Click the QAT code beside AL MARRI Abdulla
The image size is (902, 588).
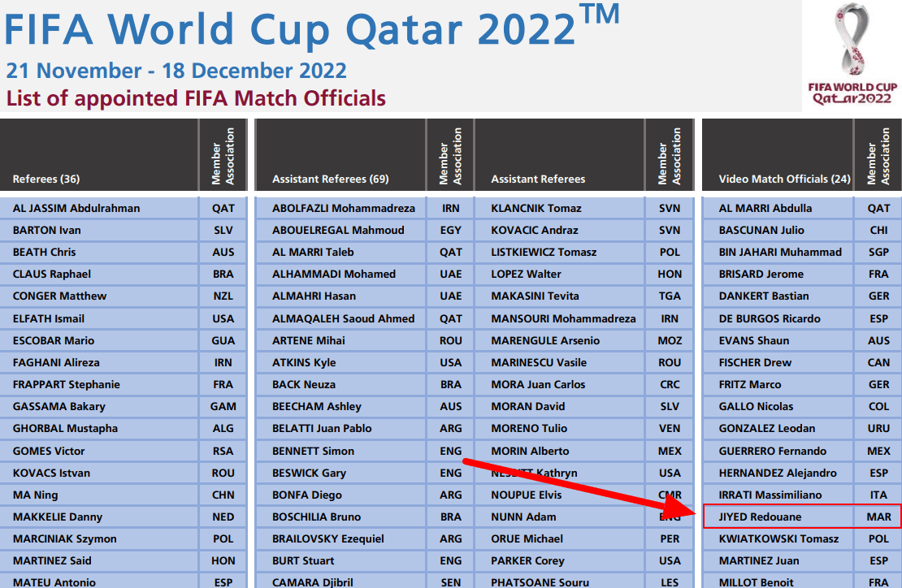click(878, 208)
